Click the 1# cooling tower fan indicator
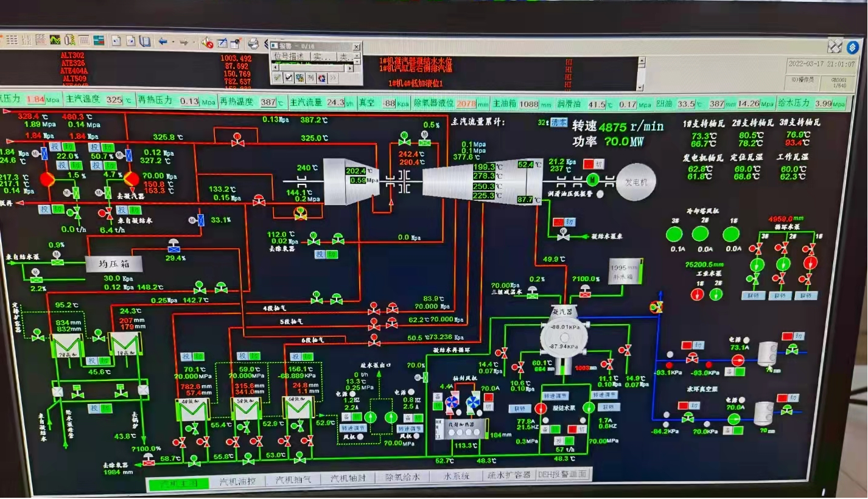The height and width of the screenshot is (499, 868). pos(731,234)
